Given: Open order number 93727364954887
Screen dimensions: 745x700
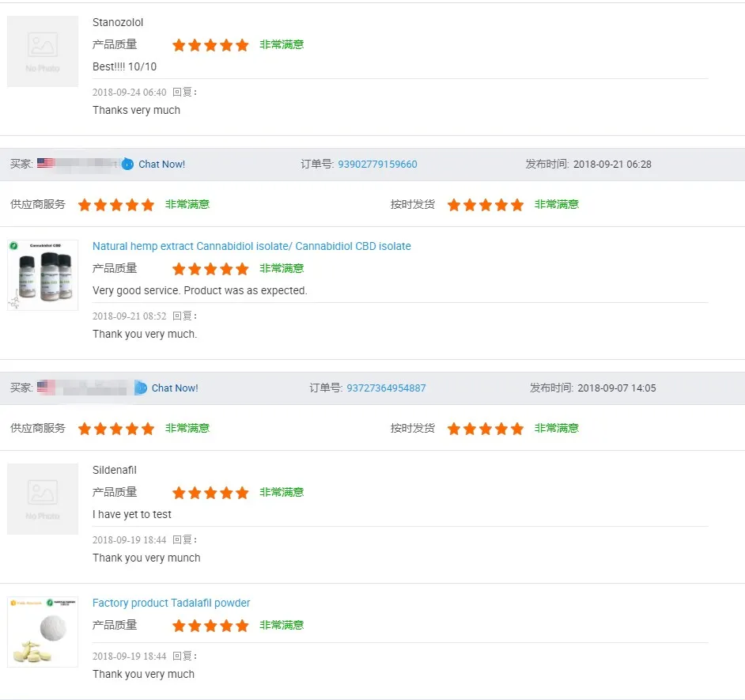Looking at the screenshot, I should pyautogui.click(x=386, y=388).
